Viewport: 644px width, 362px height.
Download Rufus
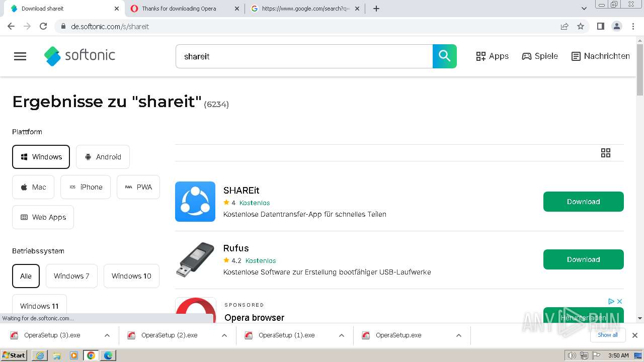[x=584, y=259]
